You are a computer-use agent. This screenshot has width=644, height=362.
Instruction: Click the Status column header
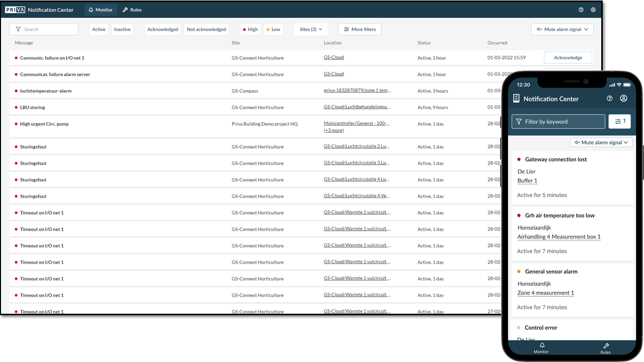click(x=424, y=43)
